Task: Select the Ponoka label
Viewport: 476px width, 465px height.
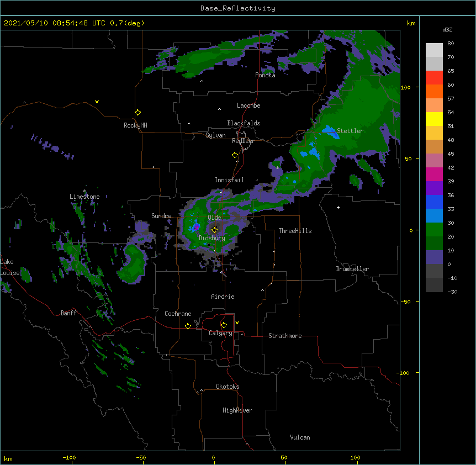Action: point(265,75)
